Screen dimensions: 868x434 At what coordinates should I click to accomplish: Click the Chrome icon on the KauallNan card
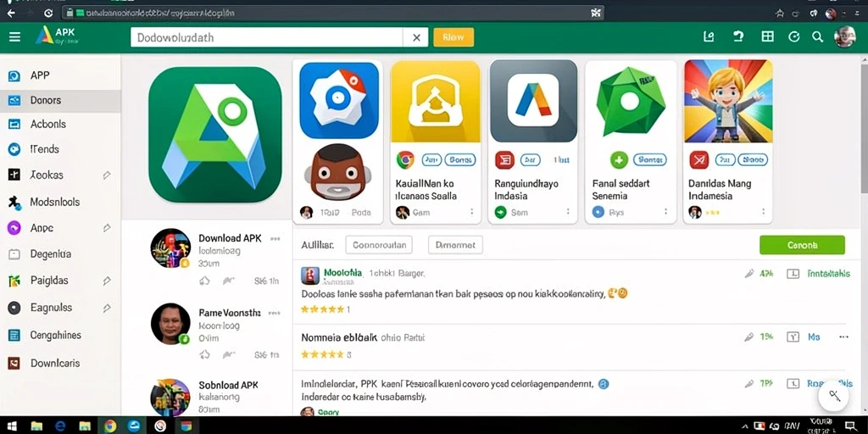coord(405,160)
